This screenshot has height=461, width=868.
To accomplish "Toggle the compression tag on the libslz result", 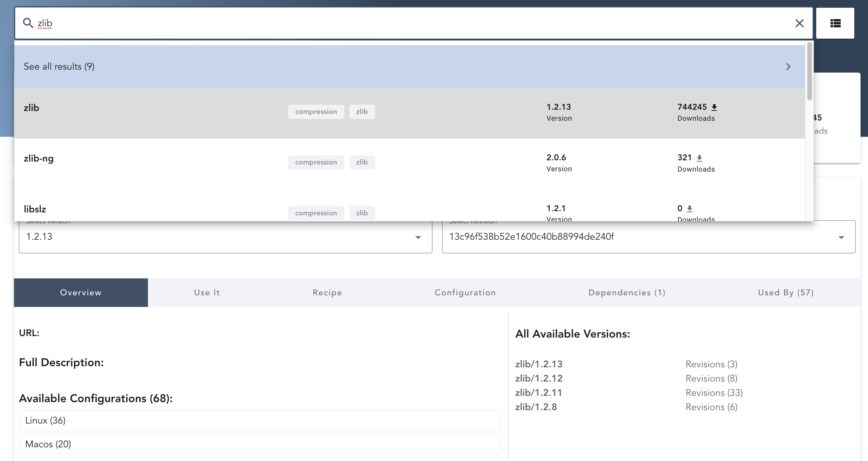I will (316, 213).
